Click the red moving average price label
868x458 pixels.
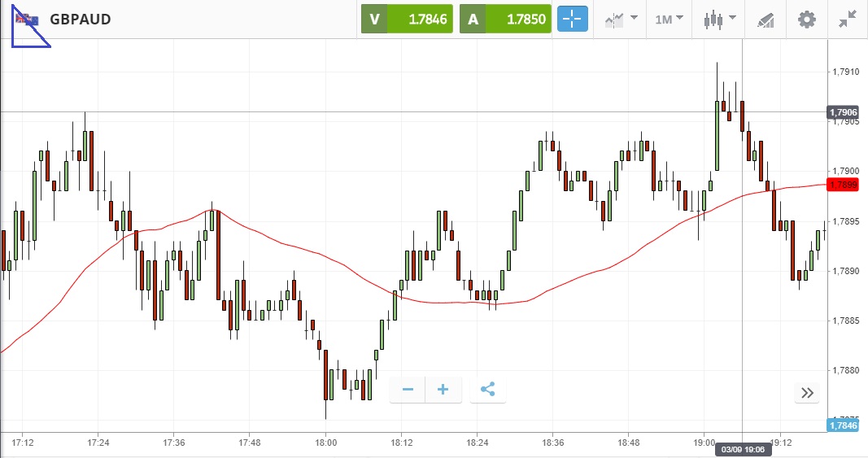point(842,185)
